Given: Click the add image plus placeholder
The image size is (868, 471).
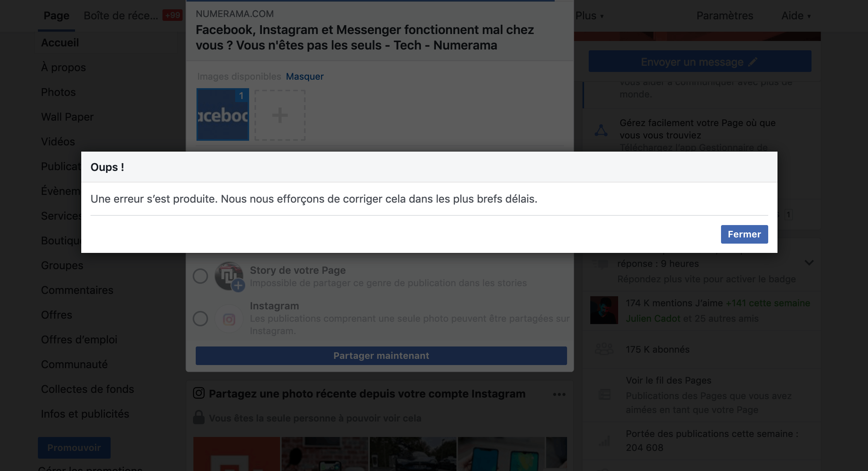Looking at the screenshot, I should (x=280, y=115).
